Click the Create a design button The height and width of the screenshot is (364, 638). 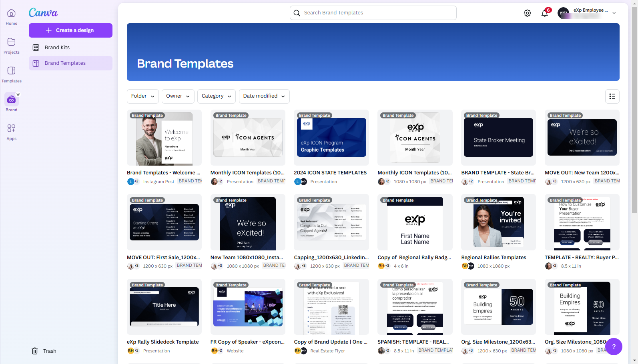[x=70, y=30]
